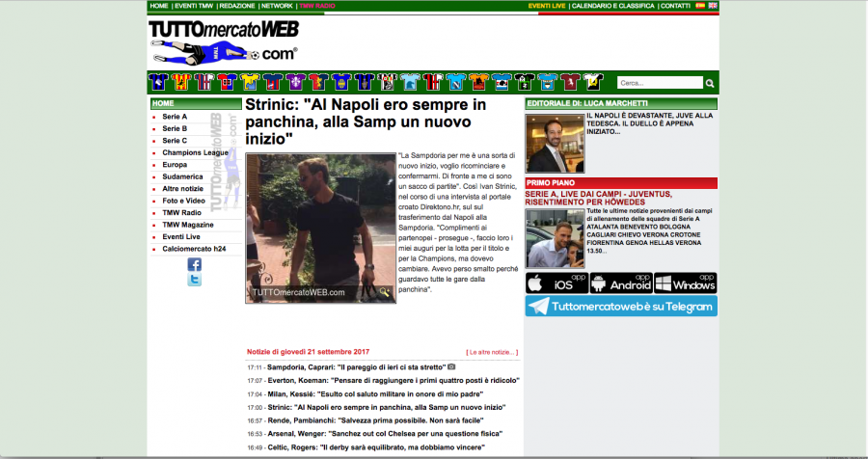The image size is (868, 459).
Task: Open the Facebook icon in sidebar
Action: 194,264
